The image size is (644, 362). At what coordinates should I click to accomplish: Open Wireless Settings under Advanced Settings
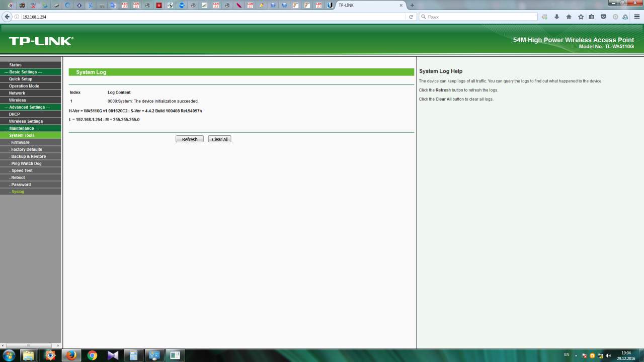pos(26,121)
